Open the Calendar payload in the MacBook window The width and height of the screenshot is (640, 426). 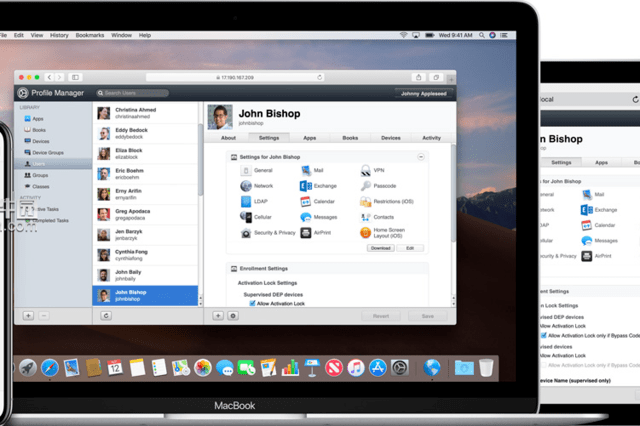[306, 202]
